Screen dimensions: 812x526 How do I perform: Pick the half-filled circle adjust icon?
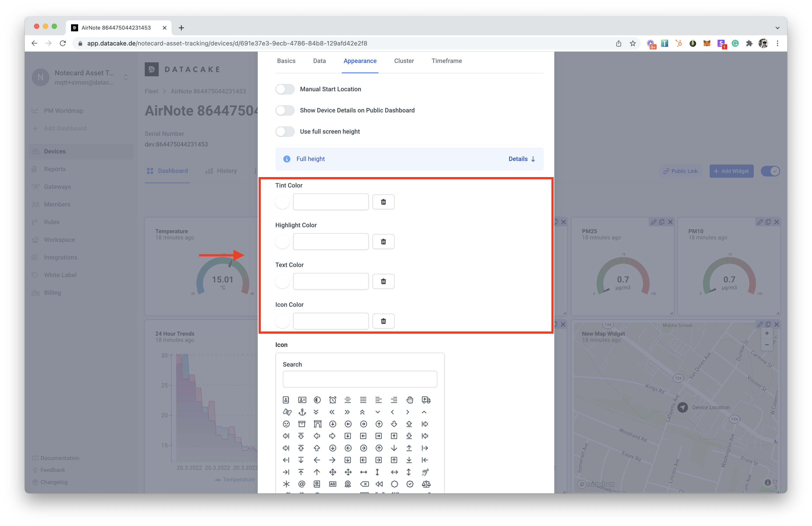click(317, 400)
